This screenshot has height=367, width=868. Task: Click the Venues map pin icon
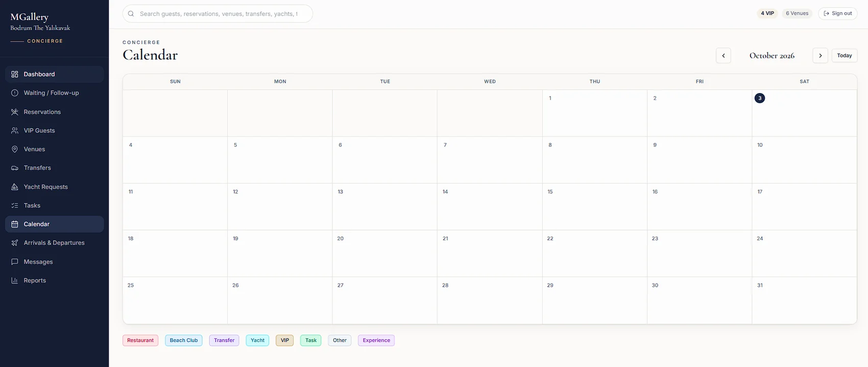[15, 149]
